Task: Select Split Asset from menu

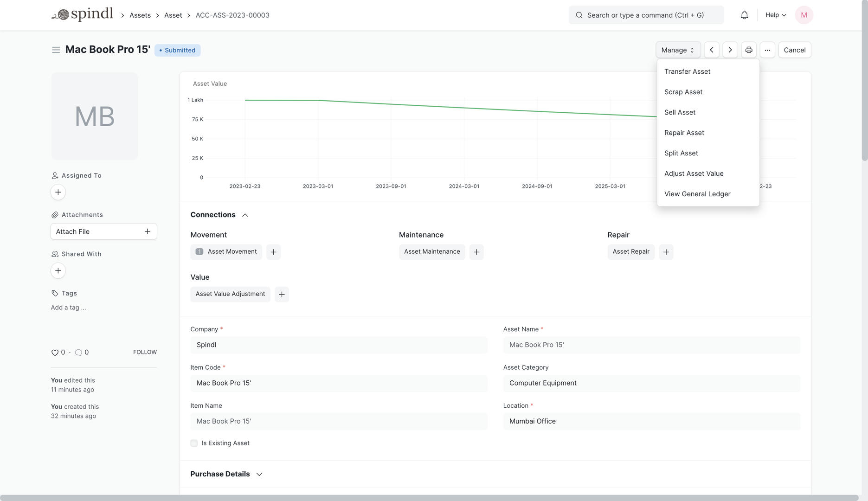Action: pos(708,153)
